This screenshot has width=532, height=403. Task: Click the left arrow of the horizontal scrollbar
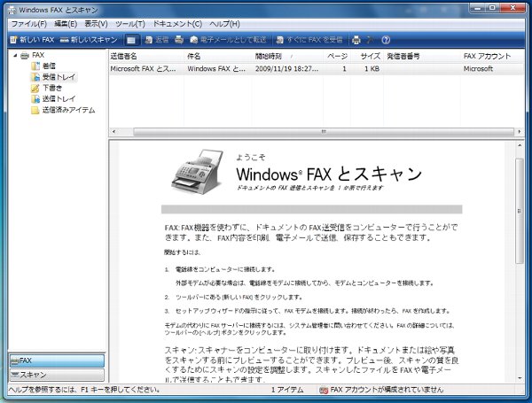click(x=113, y=131)
